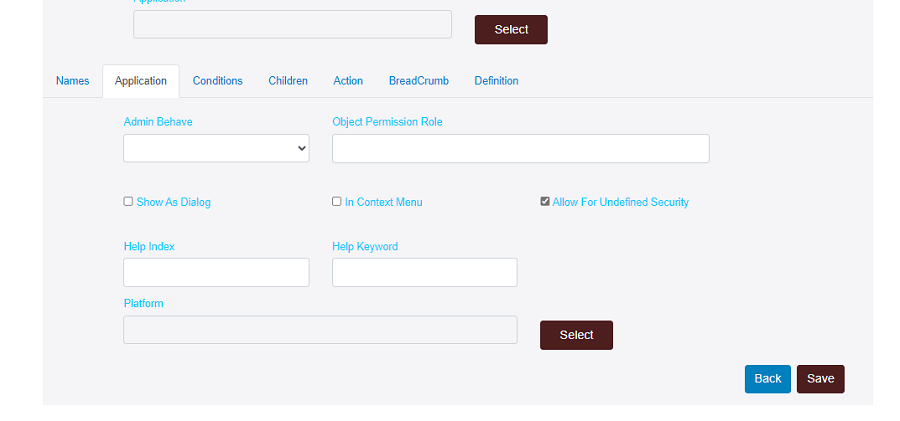Save the form with Save button
The image size is (900, 421).
pos(820,379)
